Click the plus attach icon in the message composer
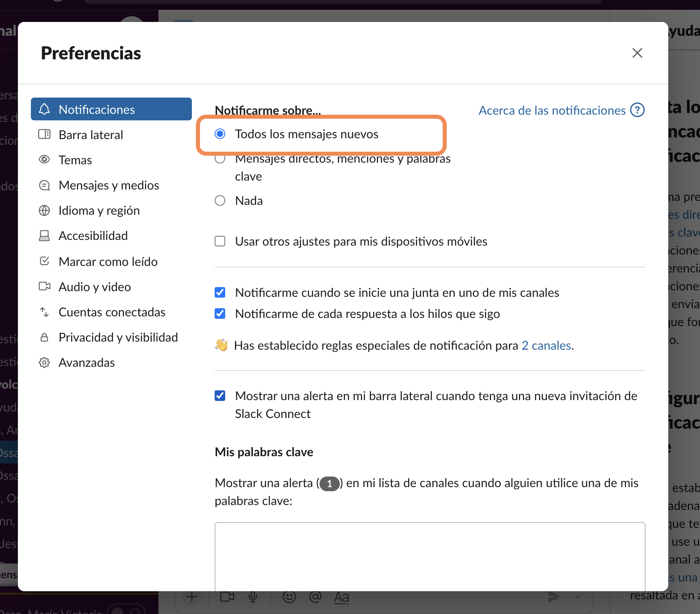Viewport: 700px width, 614px height. click(192, 597)
